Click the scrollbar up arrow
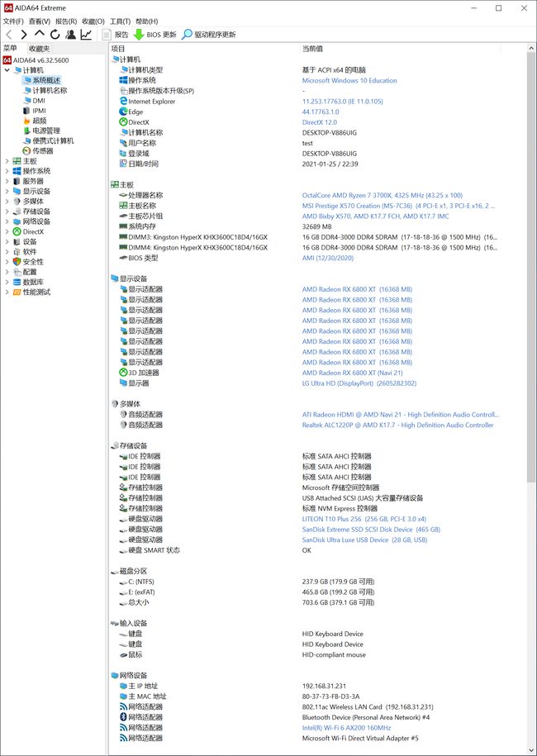Viewport: 537px width, 756px height. pos(531,49)
